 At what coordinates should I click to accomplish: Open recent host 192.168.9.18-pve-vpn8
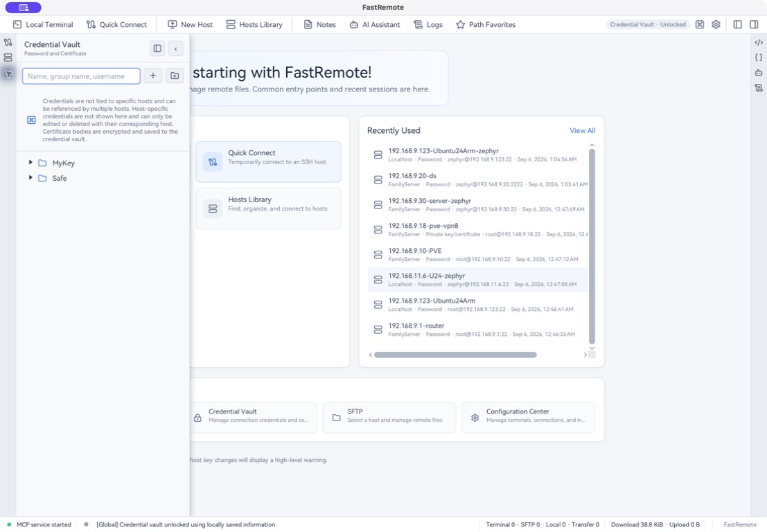point(477,230)
